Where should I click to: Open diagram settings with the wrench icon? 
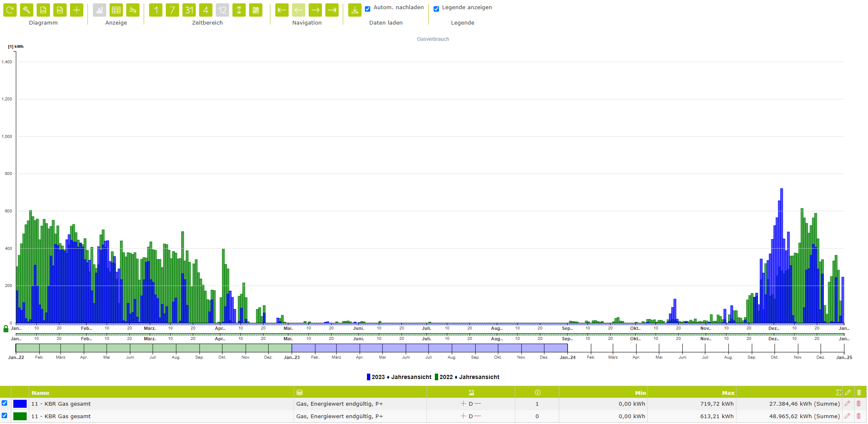pos(27,10)
